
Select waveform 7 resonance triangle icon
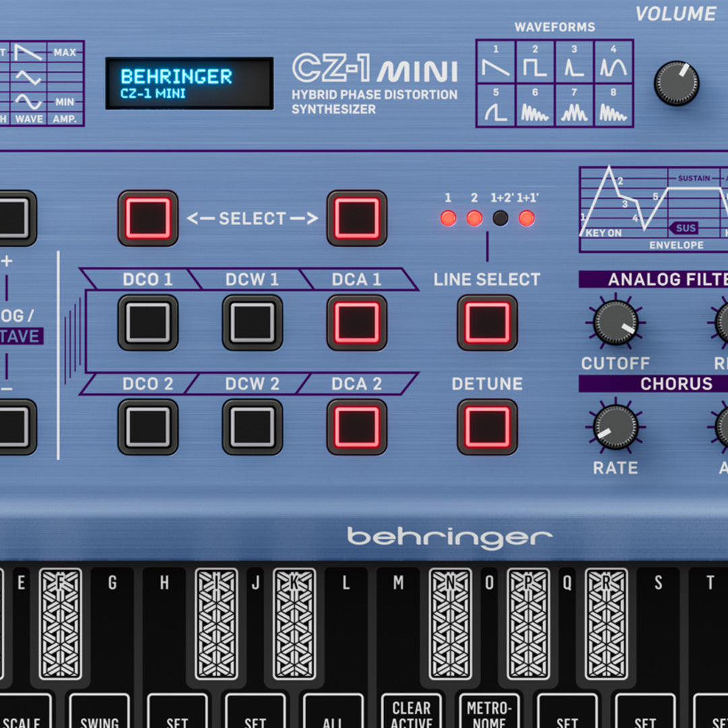click(x=574, y=112)
